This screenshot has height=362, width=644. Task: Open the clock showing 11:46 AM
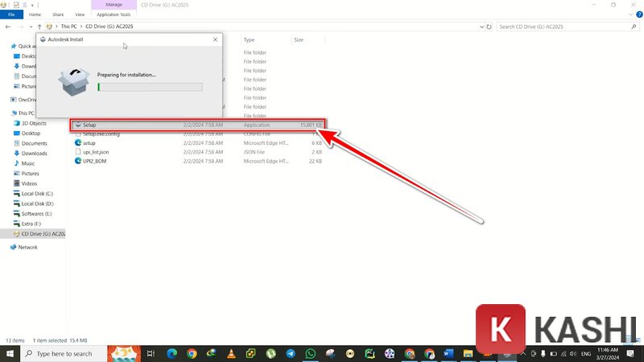608,353
